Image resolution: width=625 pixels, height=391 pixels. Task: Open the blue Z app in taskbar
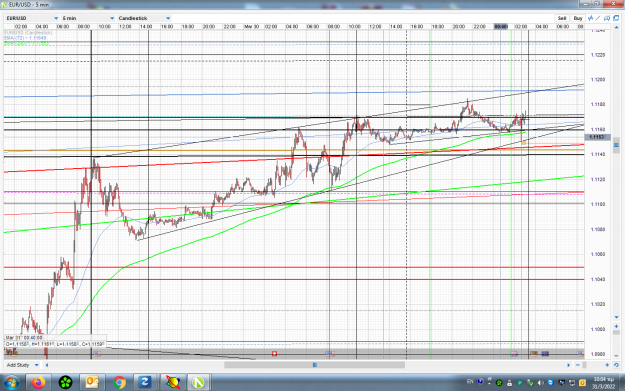point(145,383)
